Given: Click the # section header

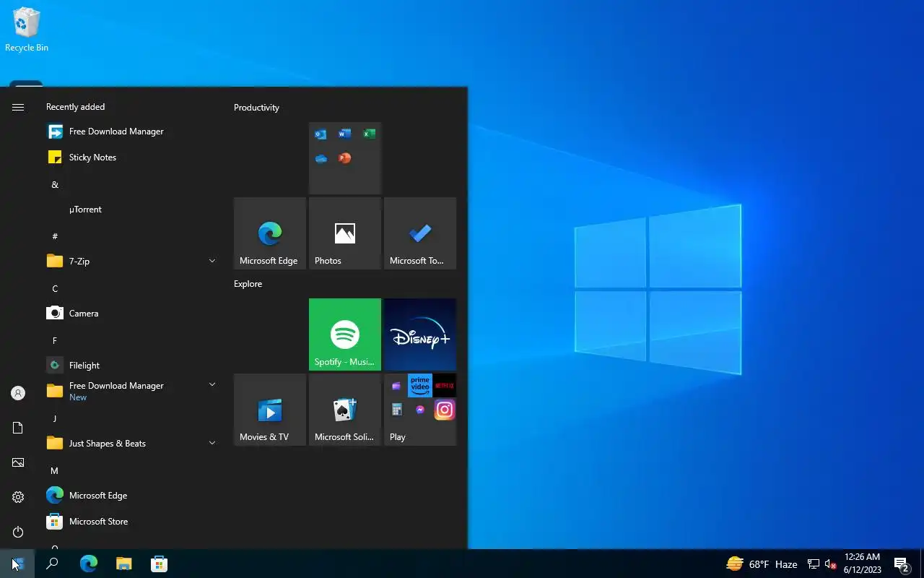Looking at the screenshot, I should click(x=55, y=236).
